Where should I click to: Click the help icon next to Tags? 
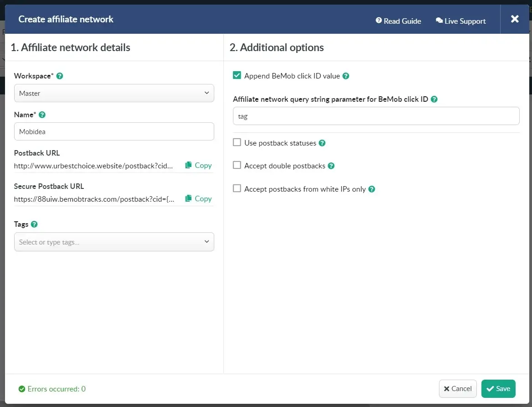(x=34, y=224)
